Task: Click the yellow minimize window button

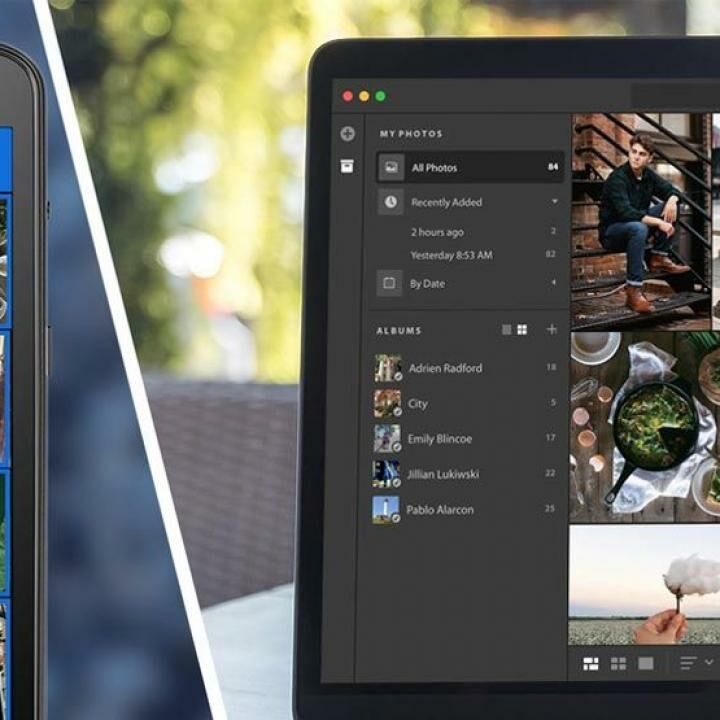Action: click(x=364, y=96)
